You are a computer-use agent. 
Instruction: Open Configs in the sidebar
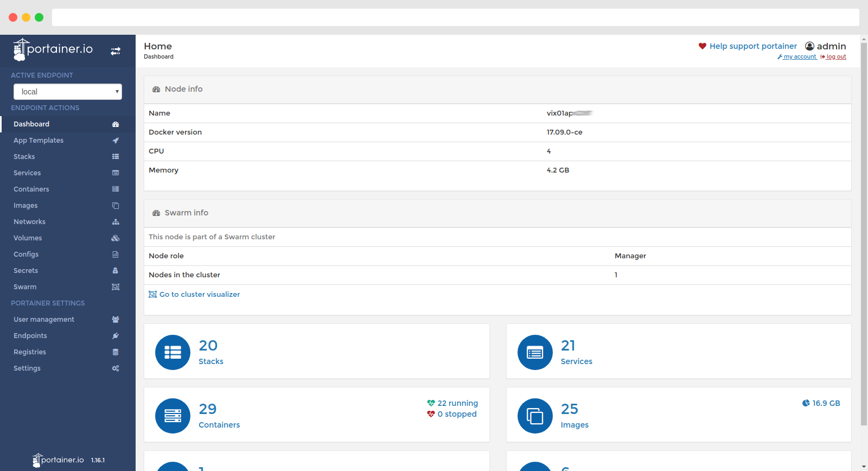(68, 254)
